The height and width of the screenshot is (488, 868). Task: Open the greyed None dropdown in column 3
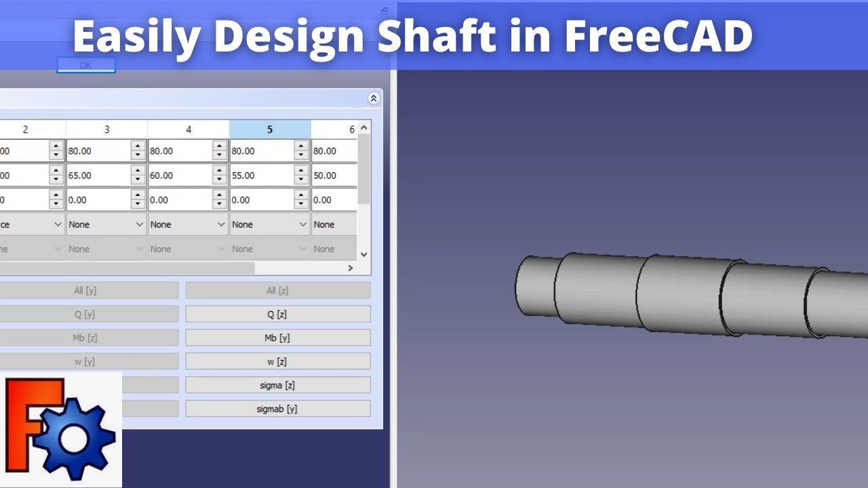click(106, 249)
